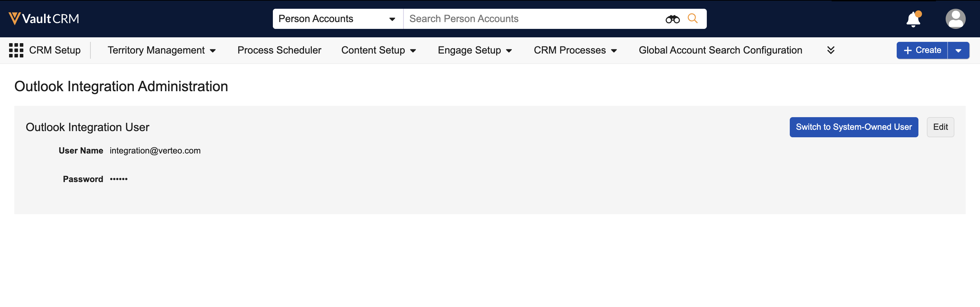Expand the Create button dropdown arrow
Screen dimensions: 980x307
click(x=958, y=50)
